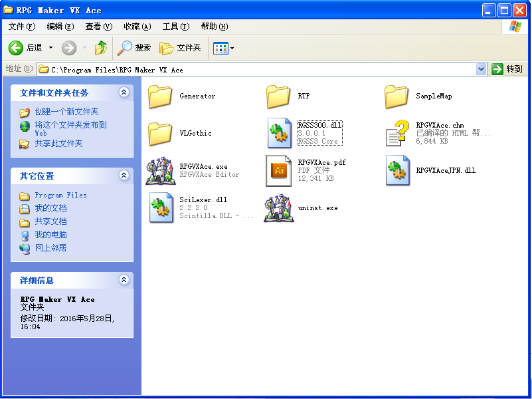
Task: Open the RTP folder icon
Action: click(x=278, y=96)
